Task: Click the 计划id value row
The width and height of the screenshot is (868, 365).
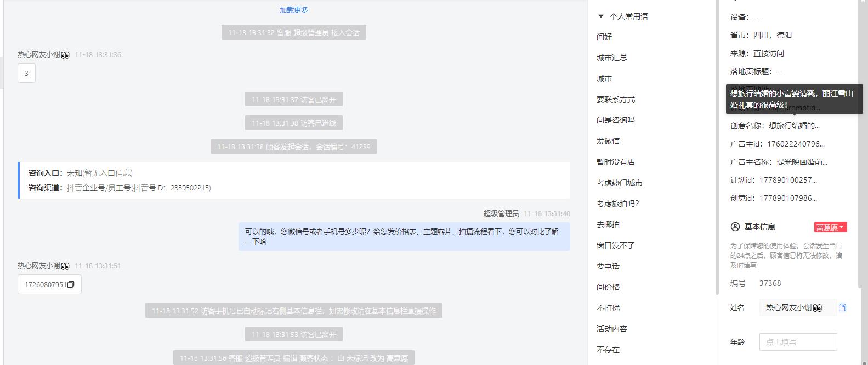Action: 773,180
